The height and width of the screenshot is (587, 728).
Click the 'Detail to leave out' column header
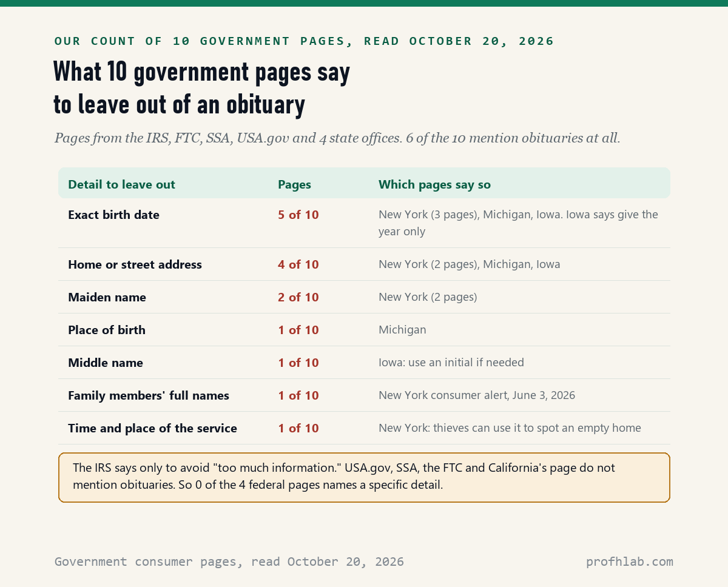121,184
